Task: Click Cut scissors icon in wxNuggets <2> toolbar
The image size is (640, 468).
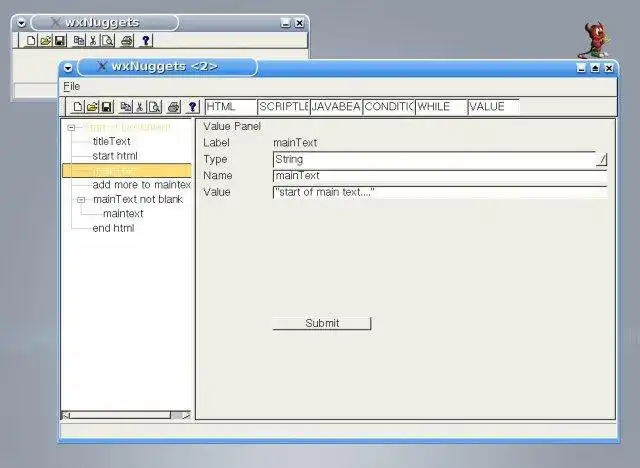Action: (140, 107)
